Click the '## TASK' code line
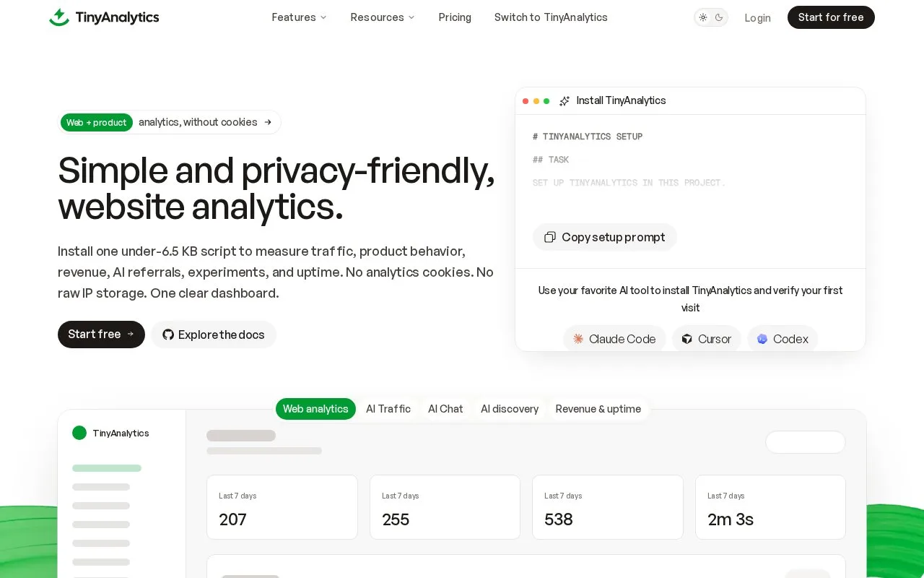The image size is (924, 578). [x=551, y=160]
